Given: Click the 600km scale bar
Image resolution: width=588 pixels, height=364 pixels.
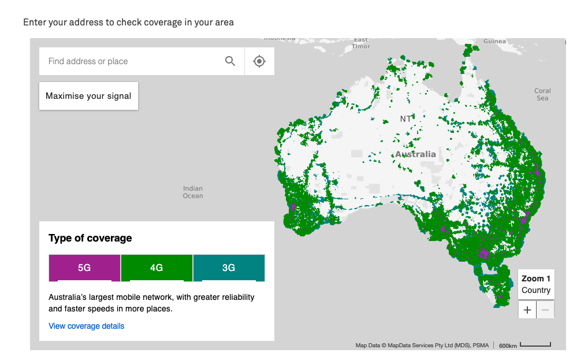Looking at the screenshot, I should coord(524,346).
